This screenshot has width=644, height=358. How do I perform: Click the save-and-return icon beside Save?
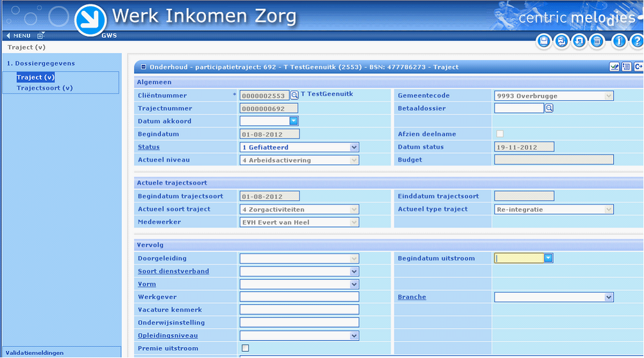point(561,41)
